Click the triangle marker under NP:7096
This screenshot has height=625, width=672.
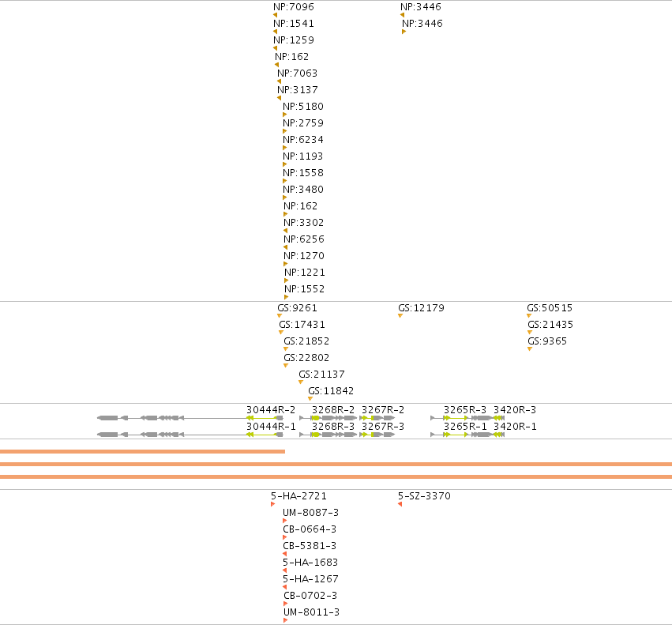click(275, 15)
